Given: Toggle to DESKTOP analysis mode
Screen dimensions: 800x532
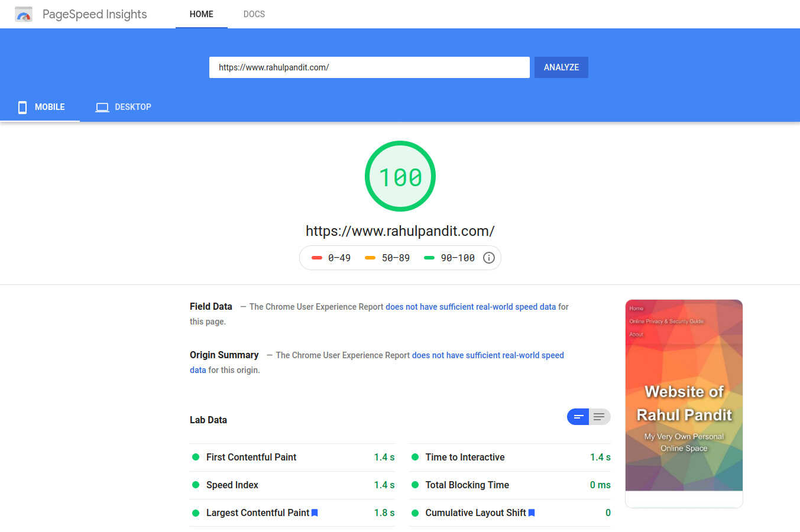Looking at the screenshot, I should 124,107.
